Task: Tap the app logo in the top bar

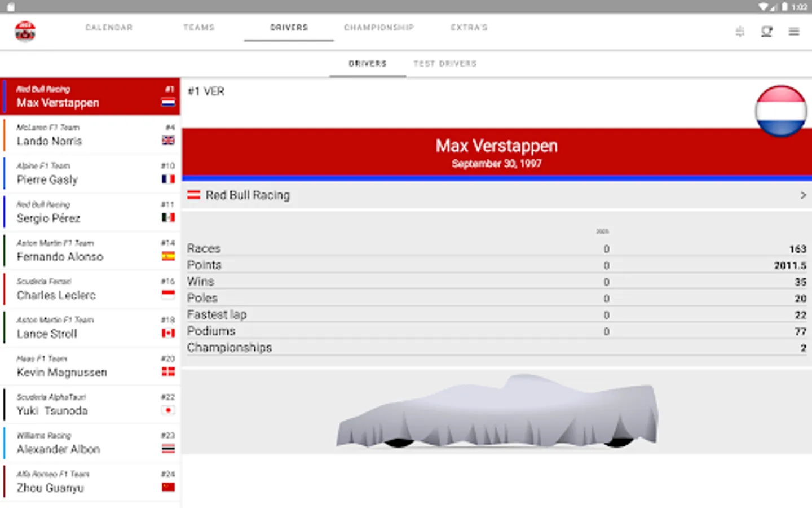Action: pyautogui.click(x=25, y=32)
